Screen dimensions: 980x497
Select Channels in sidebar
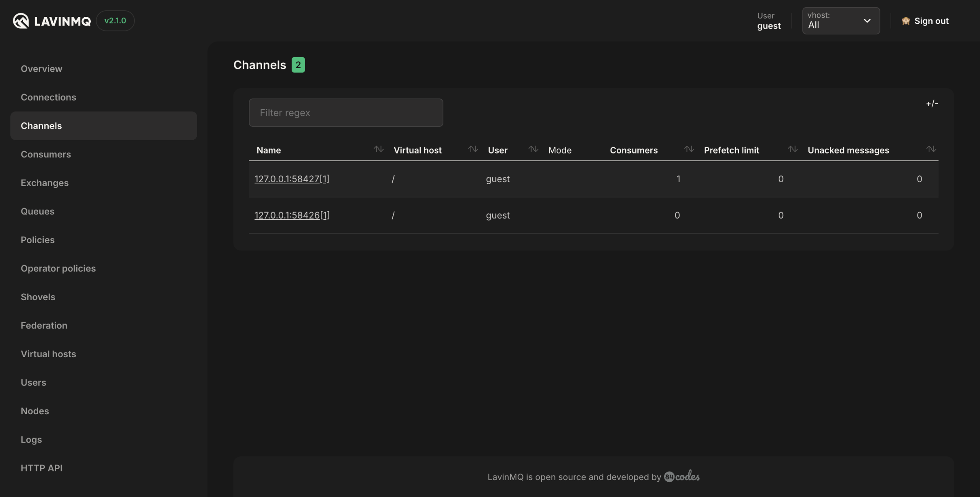(x=103, y=126)
